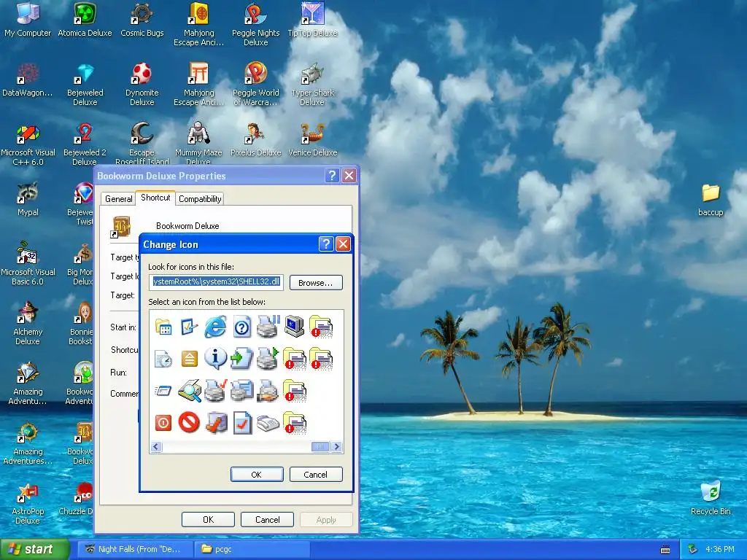
Task: Select the red power button icon
Action: click(x=163, y=422)
